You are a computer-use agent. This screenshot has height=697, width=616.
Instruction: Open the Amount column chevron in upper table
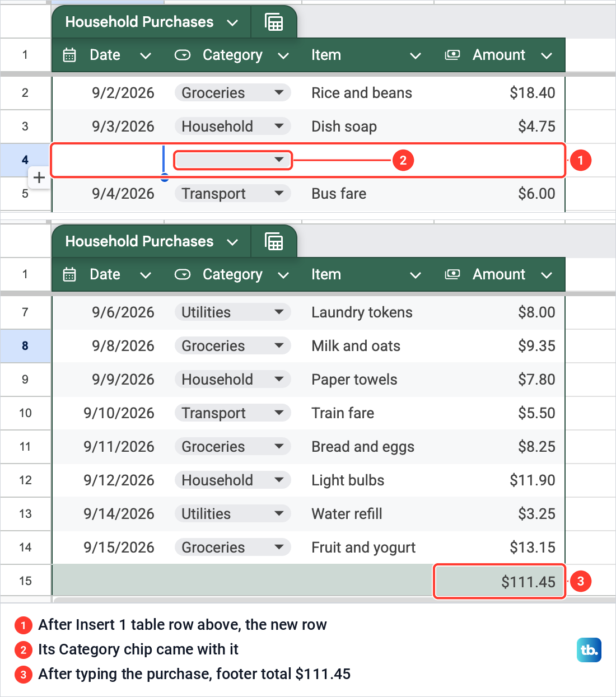point(547,55)
